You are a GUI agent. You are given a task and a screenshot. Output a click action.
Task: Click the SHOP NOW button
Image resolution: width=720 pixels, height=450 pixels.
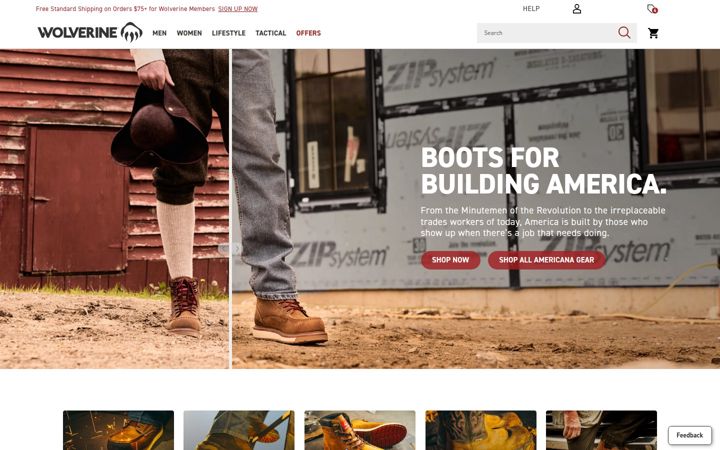point(450,260)
